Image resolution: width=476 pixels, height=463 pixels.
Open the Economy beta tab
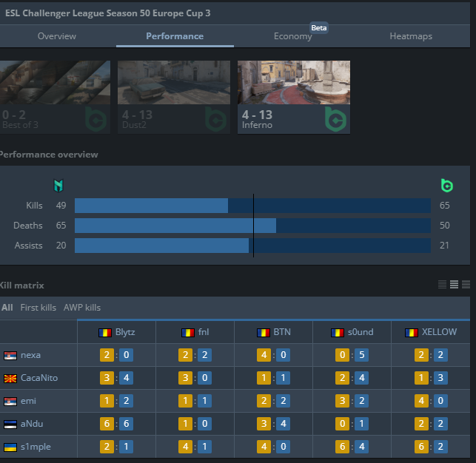tap(293, 36)
